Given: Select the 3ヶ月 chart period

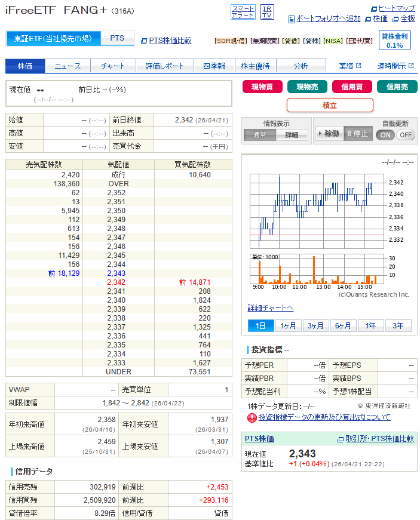Looking at the screenshot, I should pos(316,325).
